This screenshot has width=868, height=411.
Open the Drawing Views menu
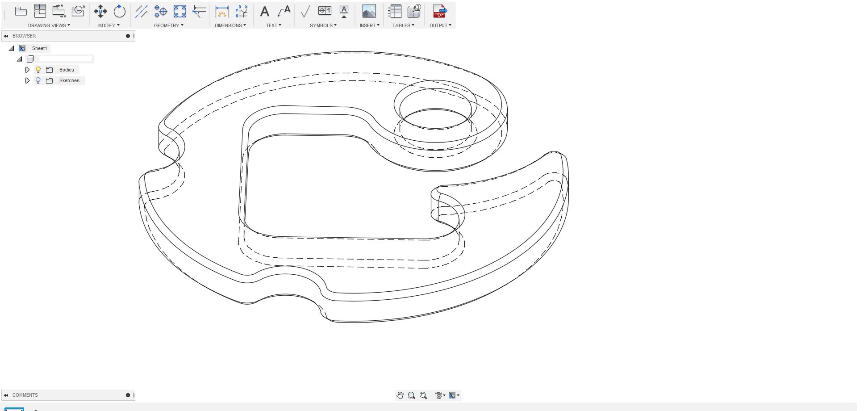49,25
